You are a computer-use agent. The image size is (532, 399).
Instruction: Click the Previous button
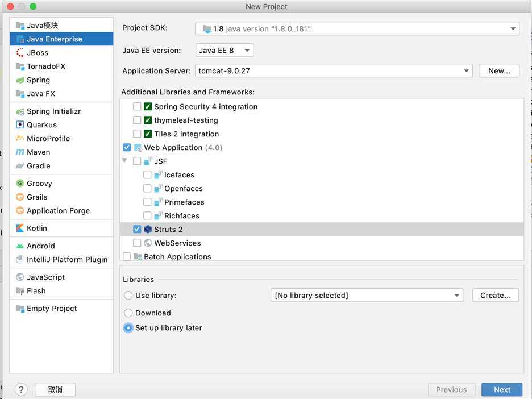pyautogui.click(x=452, y=389)
